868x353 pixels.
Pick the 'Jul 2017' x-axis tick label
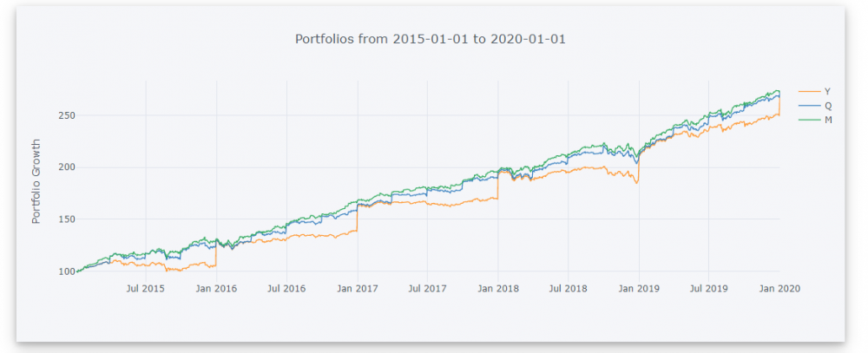[x=426, y=288]
